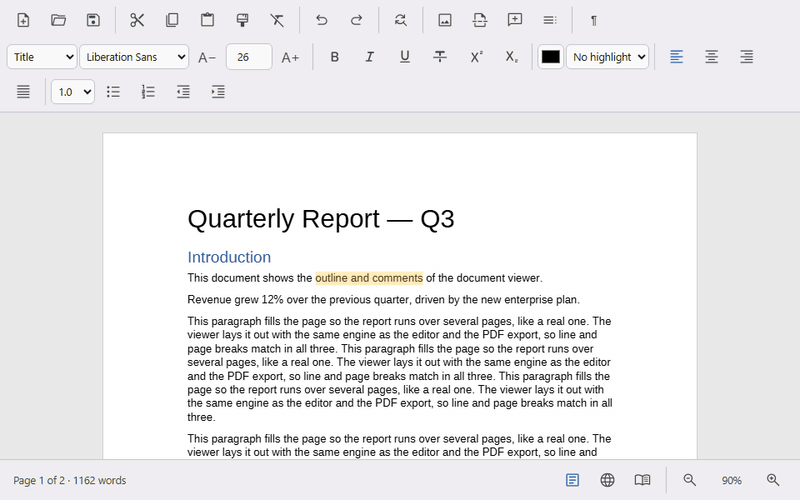
Task: Open the No highlight dropdown
Action: 608,57
